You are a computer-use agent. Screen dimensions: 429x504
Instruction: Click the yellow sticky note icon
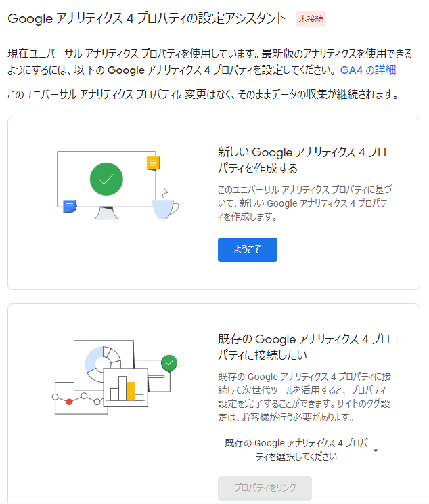tap(153, 163)
